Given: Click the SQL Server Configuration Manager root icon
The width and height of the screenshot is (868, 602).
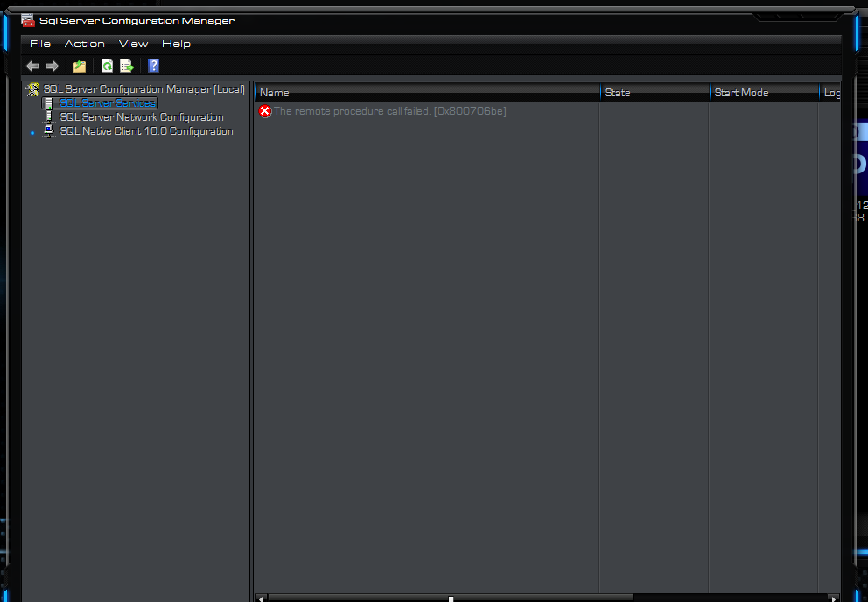Looking at the screenshot, I should [x=33, y=89].
